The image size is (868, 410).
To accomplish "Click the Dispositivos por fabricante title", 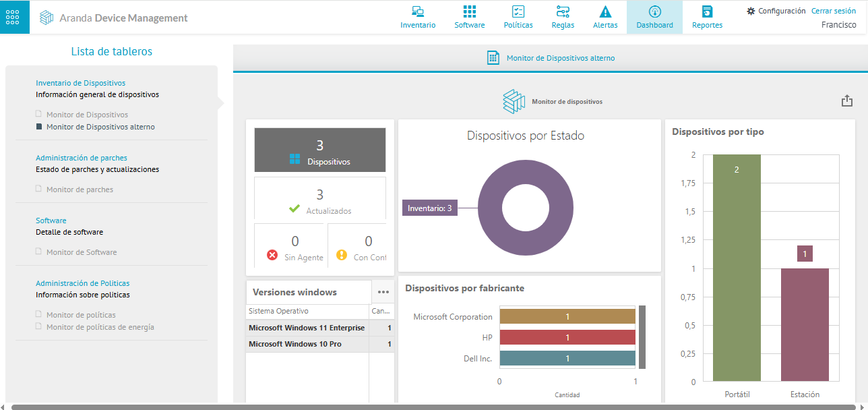I will 465,288.
